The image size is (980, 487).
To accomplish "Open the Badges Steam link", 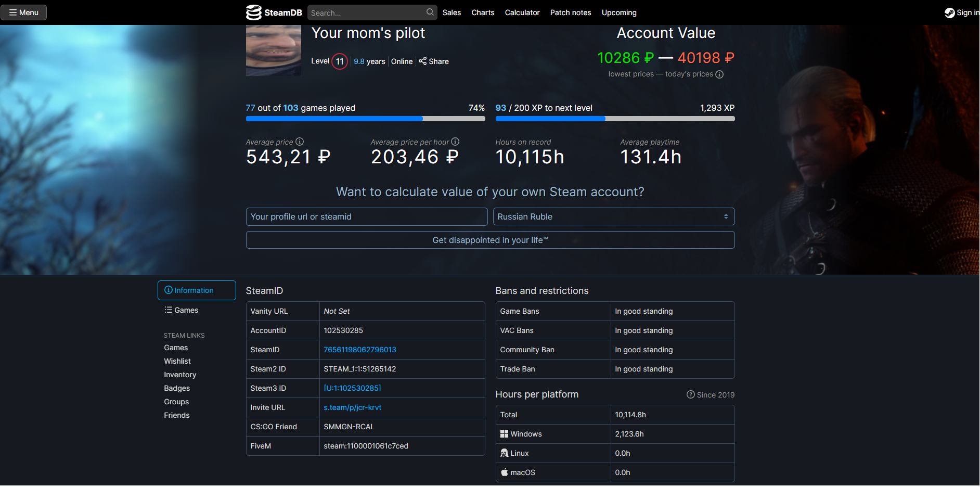I will (177, 388).
